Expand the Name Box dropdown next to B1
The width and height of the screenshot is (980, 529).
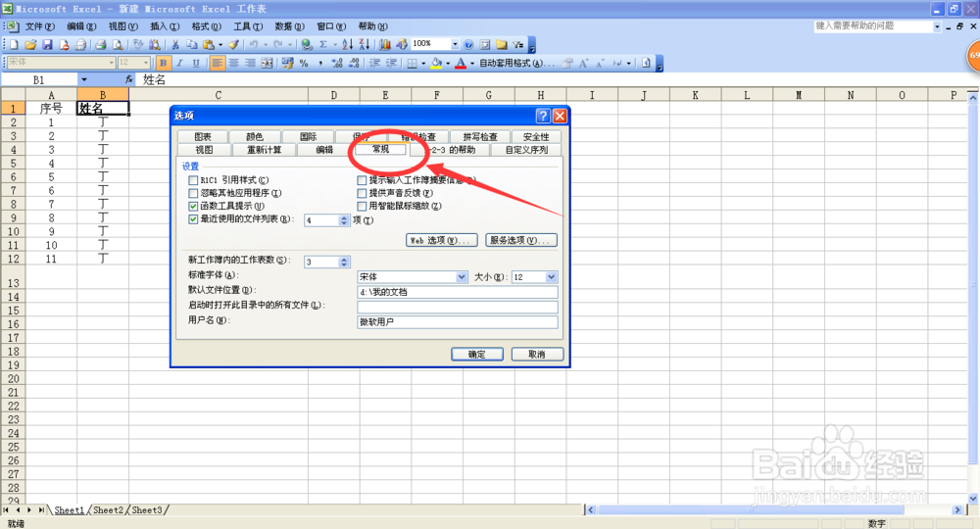[83, 79]
